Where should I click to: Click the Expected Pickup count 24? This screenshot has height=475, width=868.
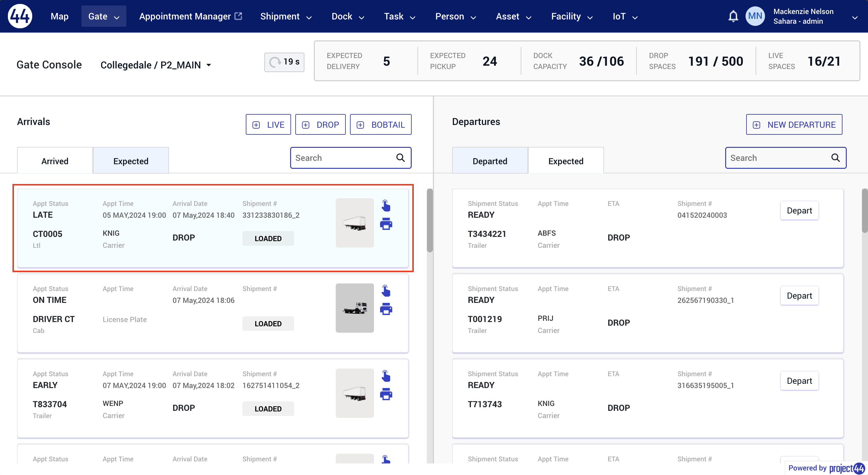click(x=489, y=61)
